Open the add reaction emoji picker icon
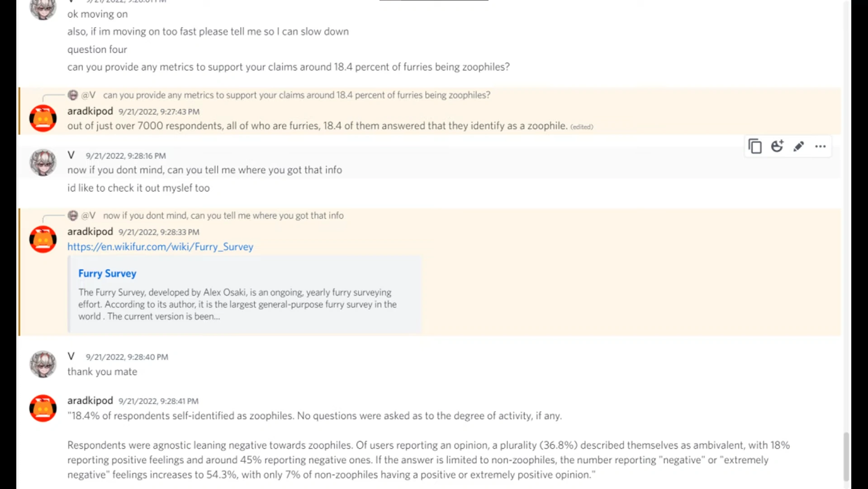 [x=777, y=146]
